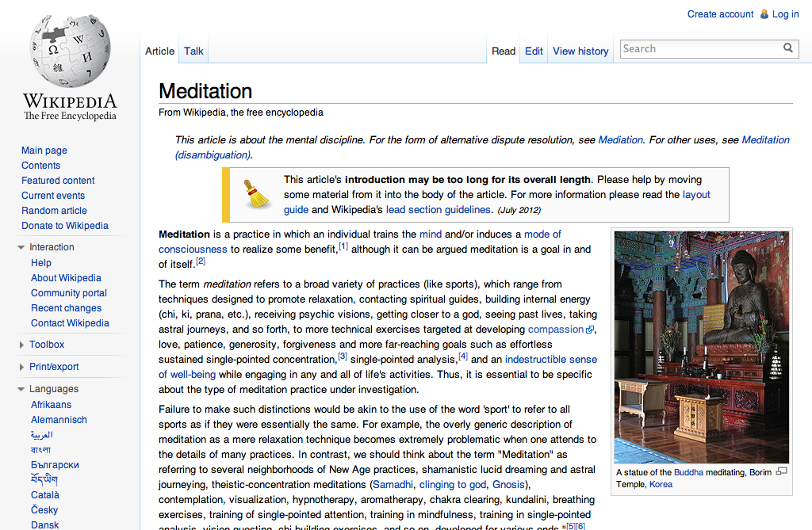Screen dimensions: 812x530
Task: Click the user icon beside Log in
Action: 764,14
